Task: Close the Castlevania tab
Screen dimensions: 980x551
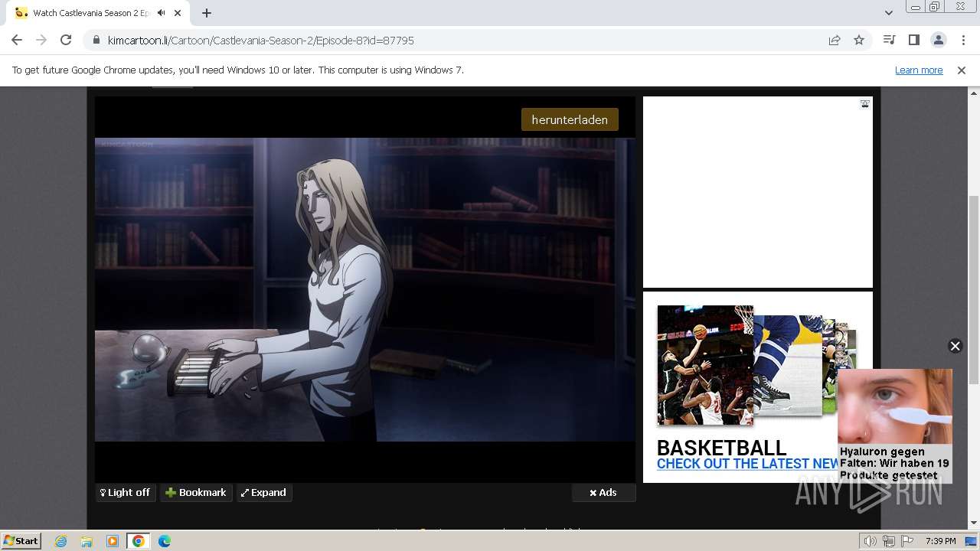Action: tap(179, 13)
